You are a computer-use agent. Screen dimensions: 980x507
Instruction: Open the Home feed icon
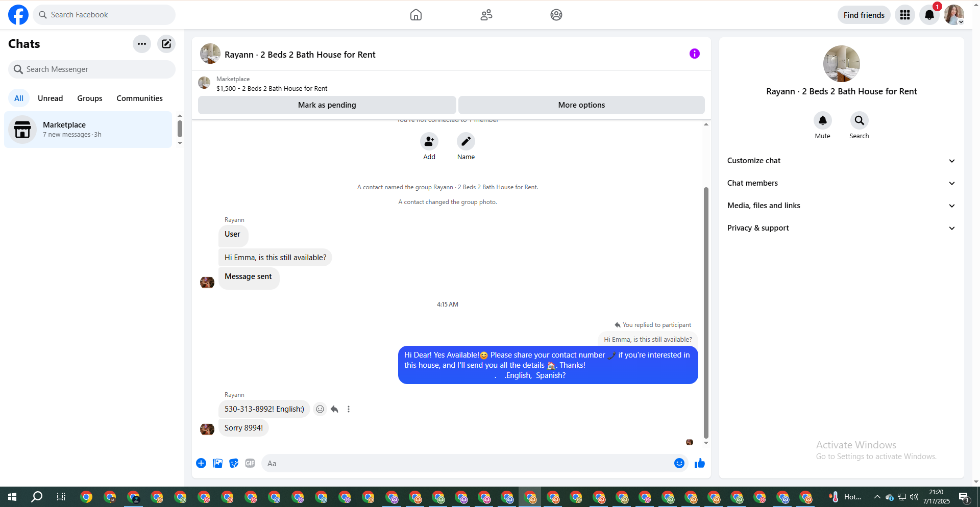(x=416, y=15)
